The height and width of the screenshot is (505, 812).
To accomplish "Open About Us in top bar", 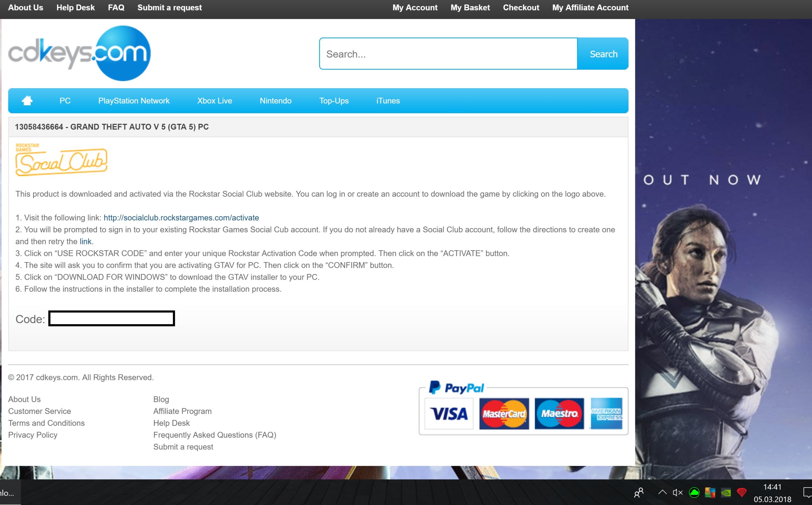I will tap(26, 8).
